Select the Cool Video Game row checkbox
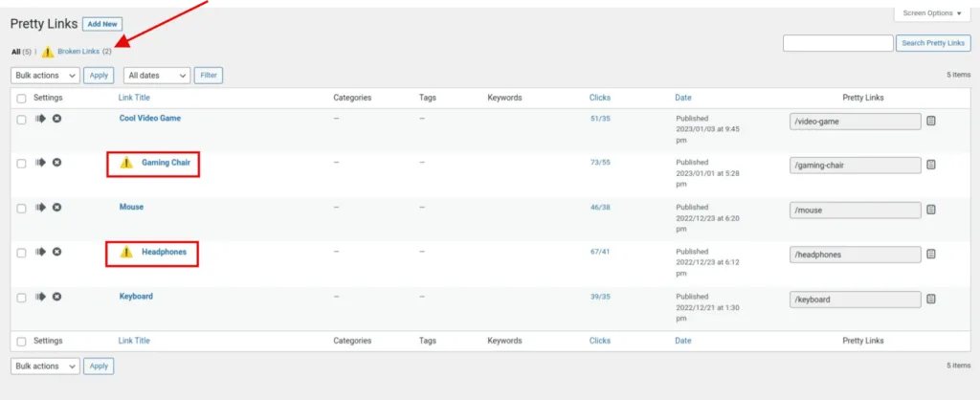The height and width of the screenshot is (400, 980). click(x=22, y=120)
